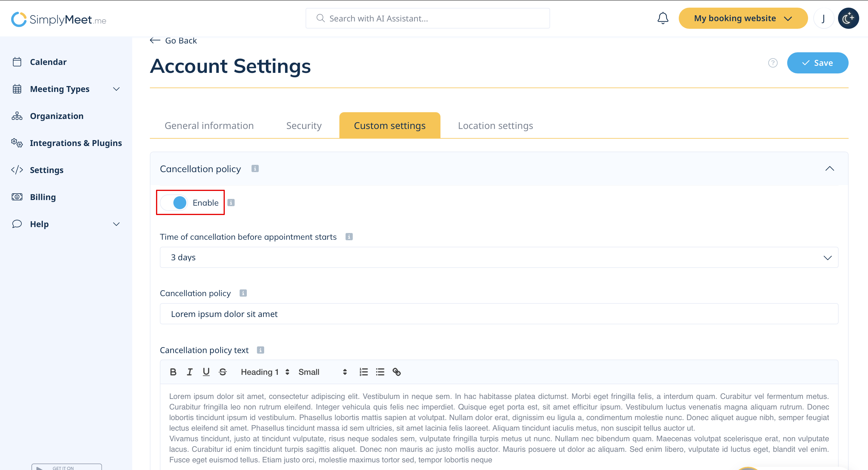
Task: Click the Bold formatting icon
Action: 173,372
